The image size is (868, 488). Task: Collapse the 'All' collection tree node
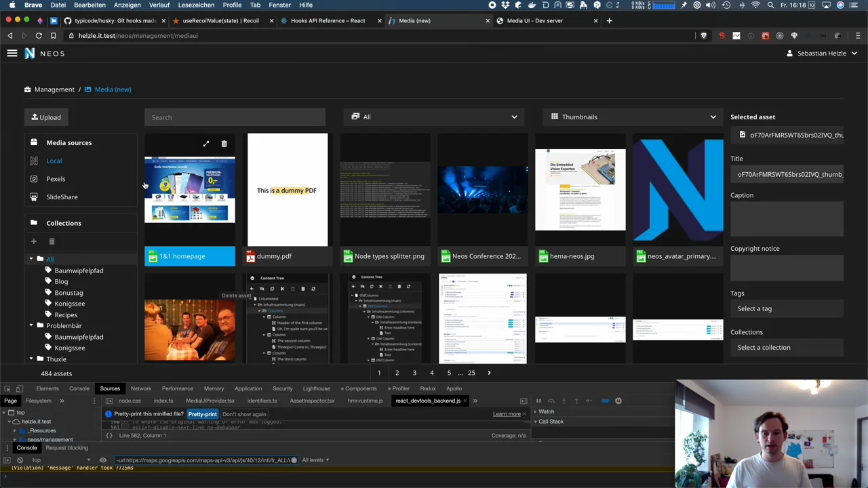31,259
